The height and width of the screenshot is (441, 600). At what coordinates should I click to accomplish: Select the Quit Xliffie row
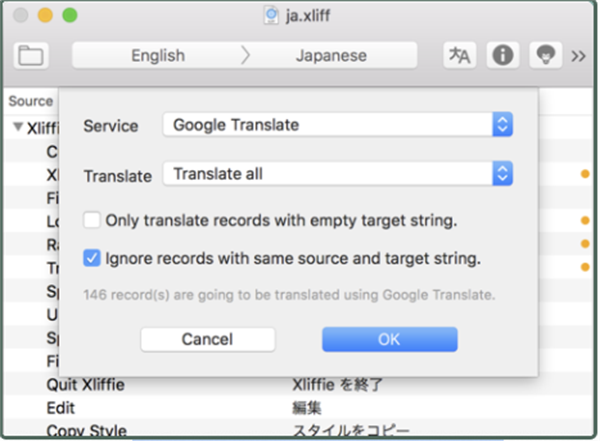pos(299,384)
